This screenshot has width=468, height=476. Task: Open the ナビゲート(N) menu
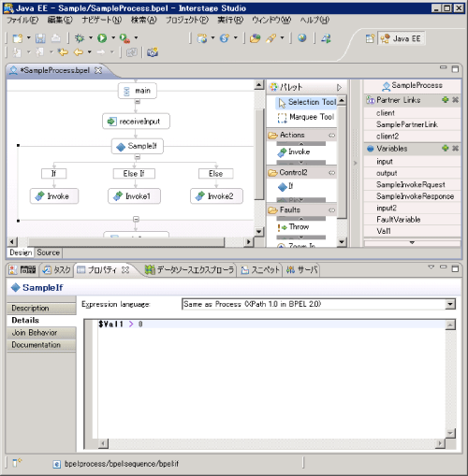(x=101, y=21)
